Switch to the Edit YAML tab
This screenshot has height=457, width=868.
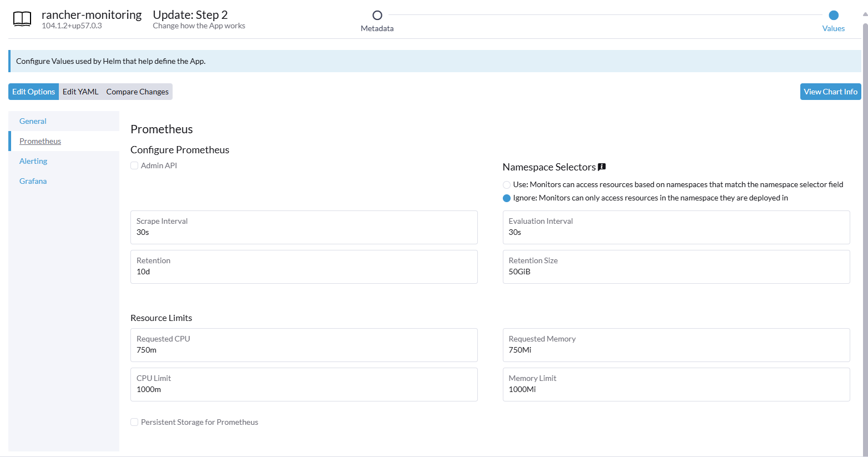[x=80, y=92]
